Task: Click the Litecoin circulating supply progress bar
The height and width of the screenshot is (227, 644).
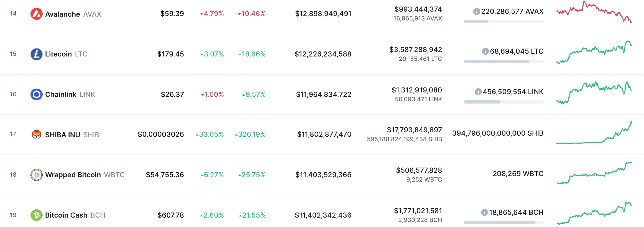Action: pyautogui.click(x=504, y=62)
